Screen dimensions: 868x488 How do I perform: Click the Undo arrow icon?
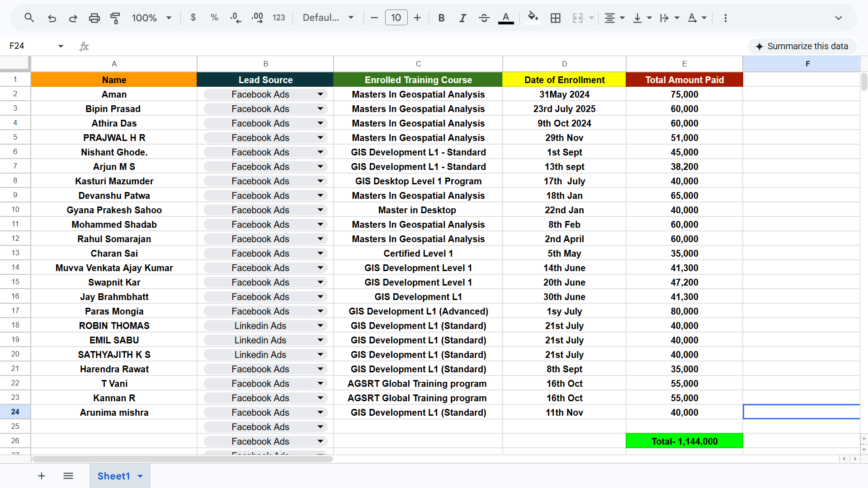click(x=52, y=18)
